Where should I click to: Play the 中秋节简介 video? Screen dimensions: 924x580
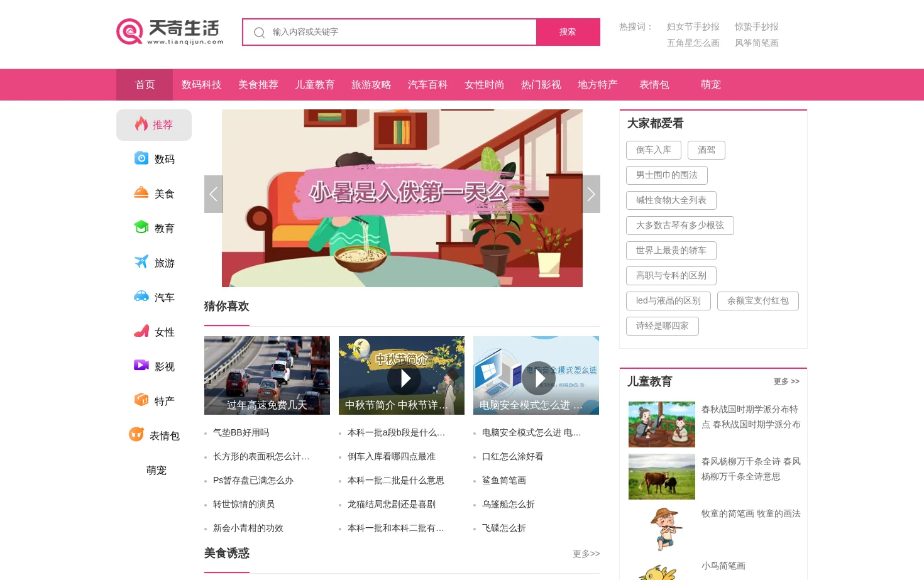point(404,378)
